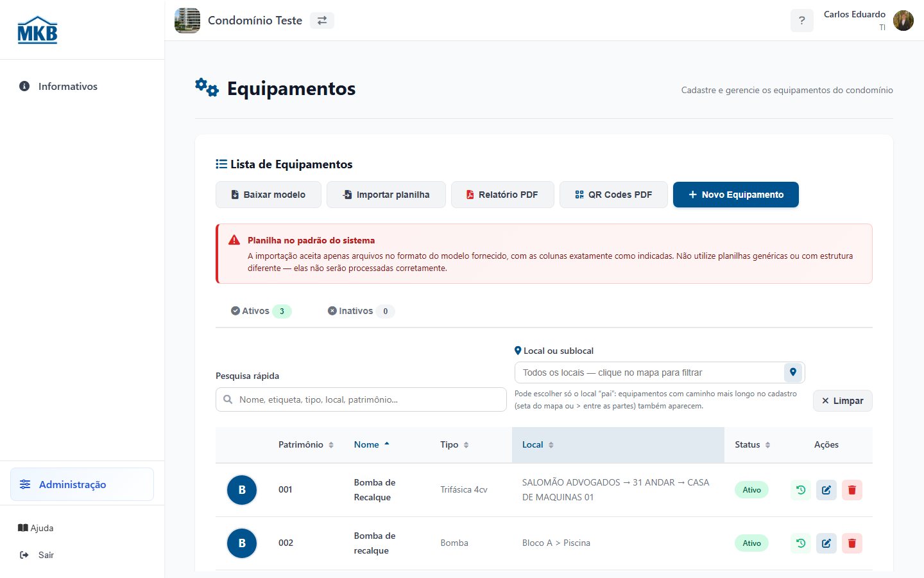Open the Administração sidebar item
This screenshot has height=578, width=924.
click(x=82, y=484)
